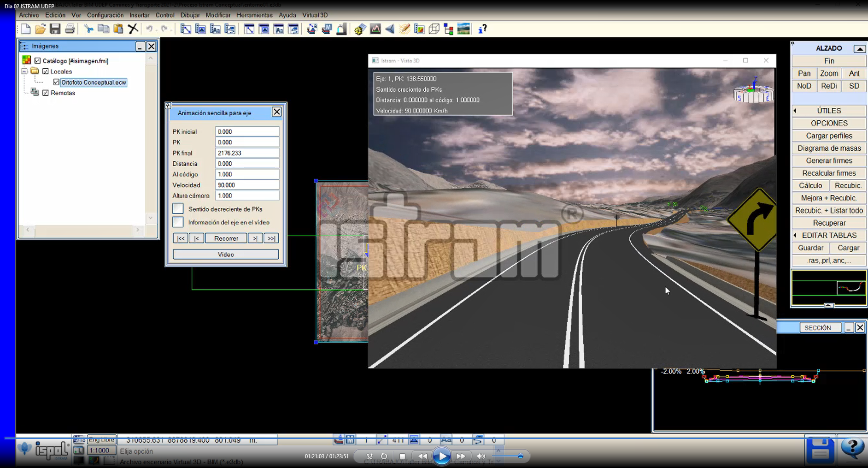Click the Save floppy disk toolbar icon
The width and height of the screenshot is (868, 468).
click(55, 29)
